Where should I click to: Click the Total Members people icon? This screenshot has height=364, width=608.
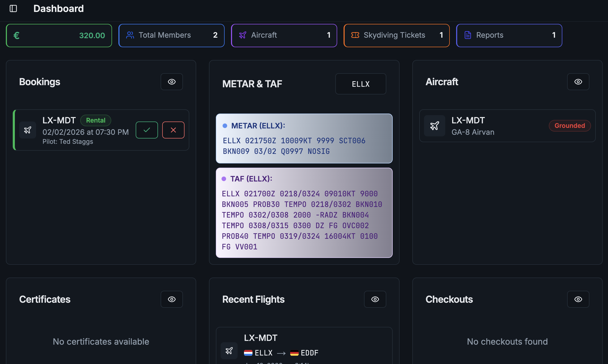click(130, 35)
